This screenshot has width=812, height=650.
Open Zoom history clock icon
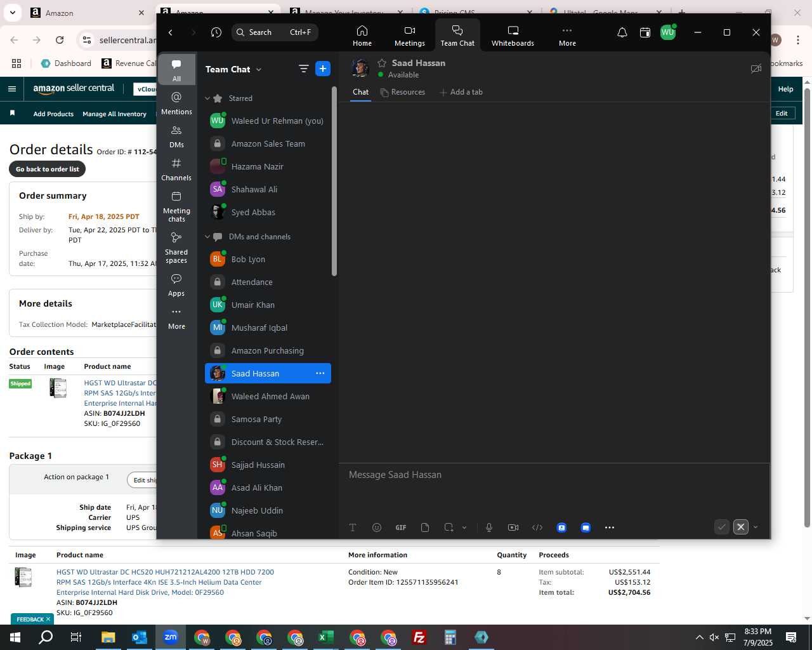[216, 32]
